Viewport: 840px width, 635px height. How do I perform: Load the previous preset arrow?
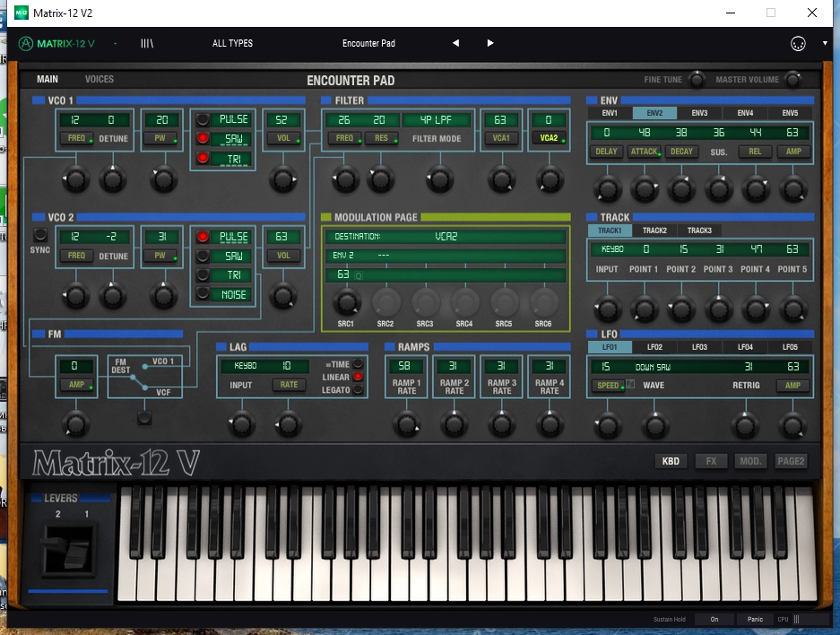click(456, 43)
